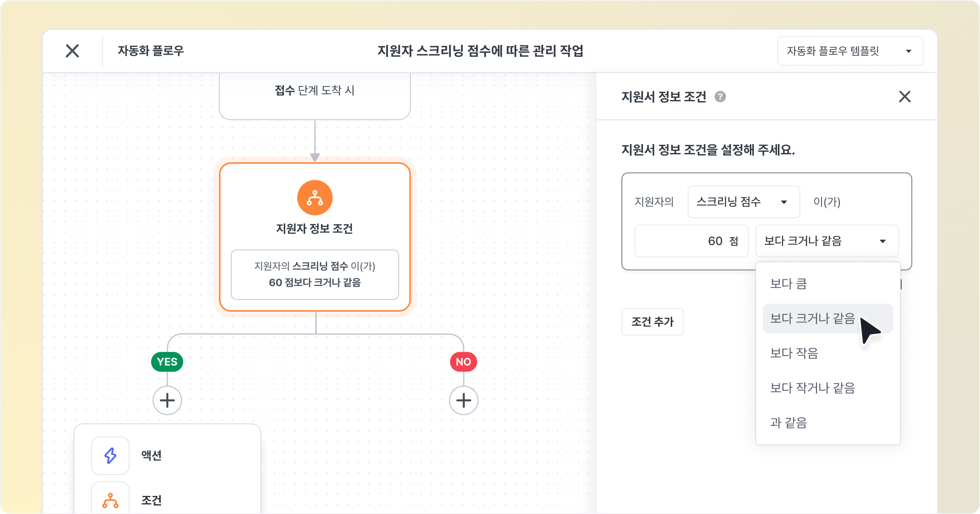980x514 pixels.
Task: Click the condition summary box in the node
Action: click(314, 275)
